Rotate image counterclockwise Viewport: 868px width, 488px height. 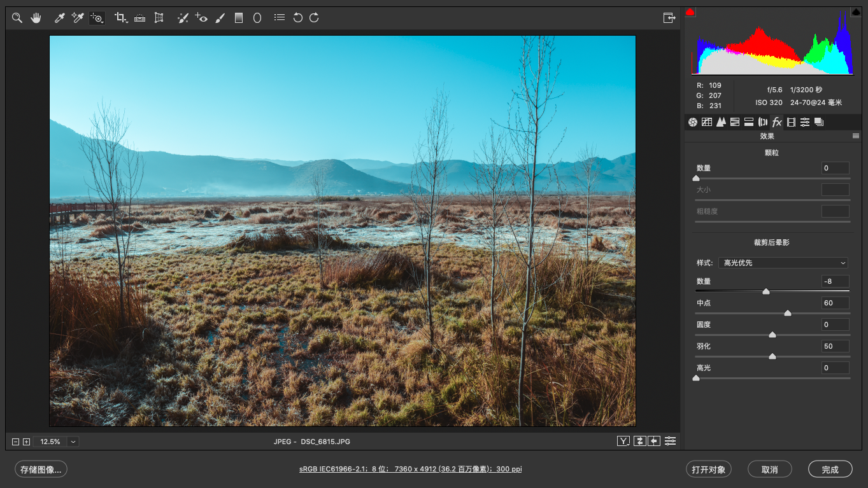[297, 18]
